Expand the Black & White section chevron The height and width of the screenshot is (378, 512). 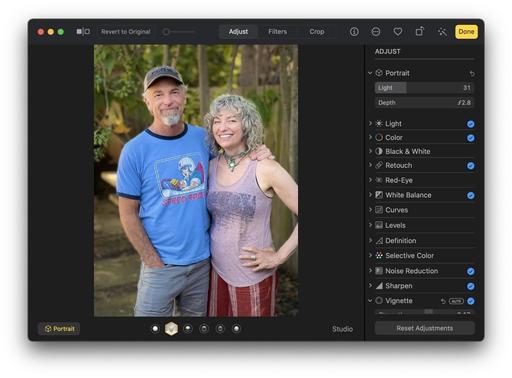370,151
